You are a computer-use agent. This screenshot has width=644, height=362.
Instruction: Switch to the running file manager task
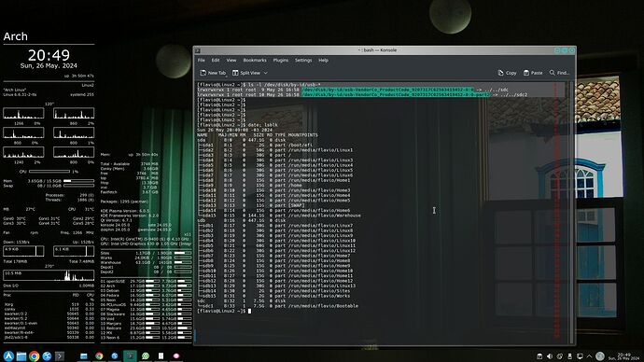coord(84,355)
